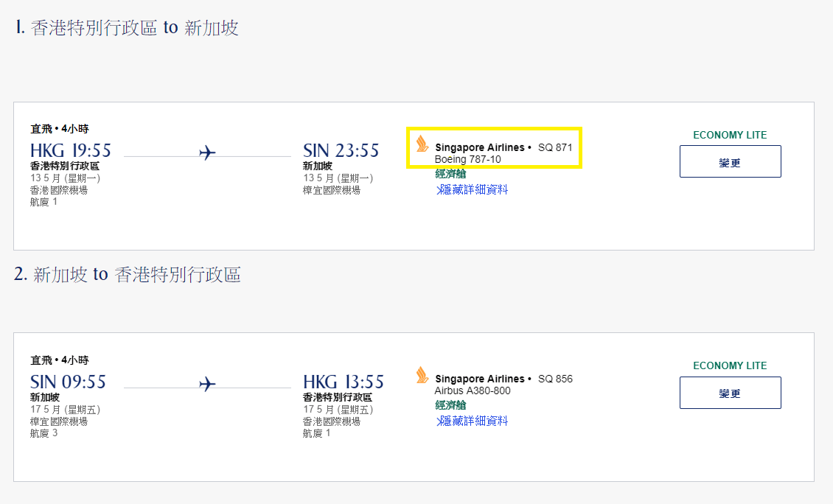Click the SQ 871 flight number
Viewport: 833px width, 504px height.
click(x=555, y=147)
